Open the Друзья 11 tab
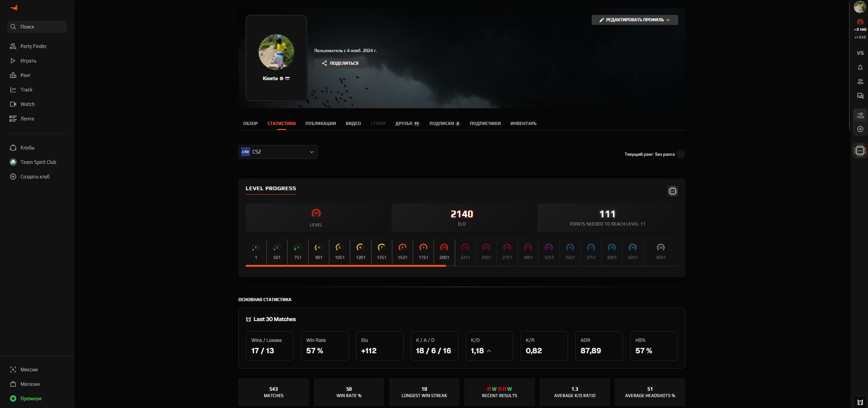The image size is (868, 408). coord(407,123)
